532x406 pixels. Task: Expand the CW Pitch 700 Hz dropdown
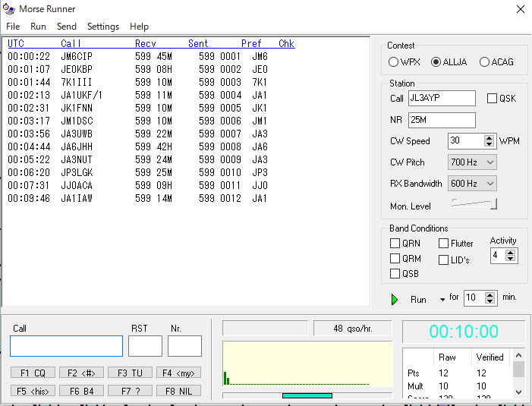(x=490, y=162)
